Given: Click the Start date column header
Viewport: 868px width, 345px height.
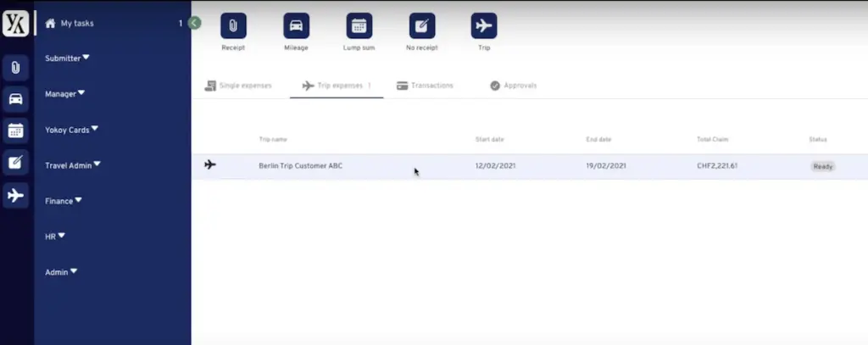Looking at the screenshot, I should (489, 140).
